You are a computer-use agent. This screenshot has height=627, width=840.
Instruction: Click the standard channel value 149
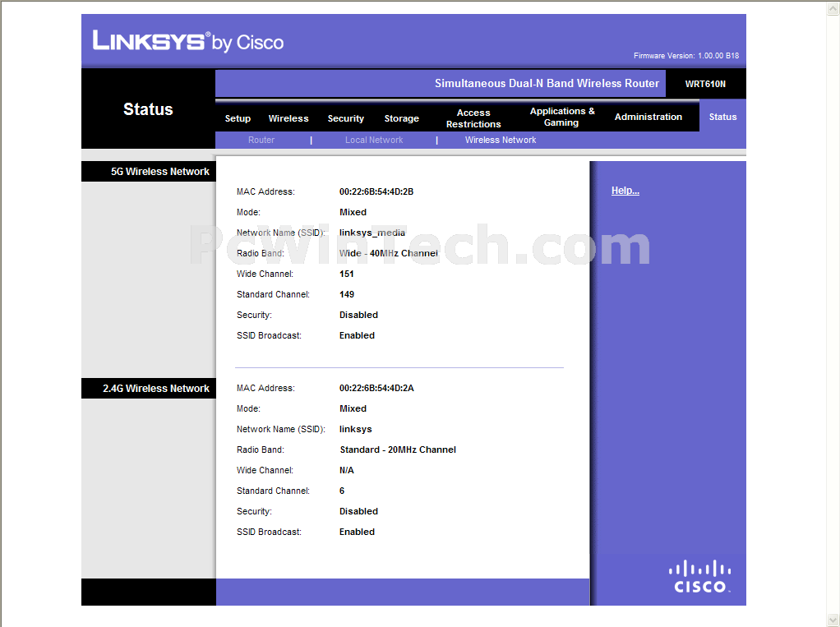(346, 294)
